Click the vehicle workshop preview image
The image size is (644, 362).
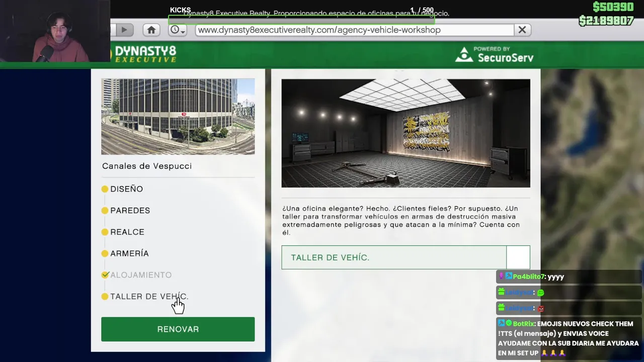406,133
